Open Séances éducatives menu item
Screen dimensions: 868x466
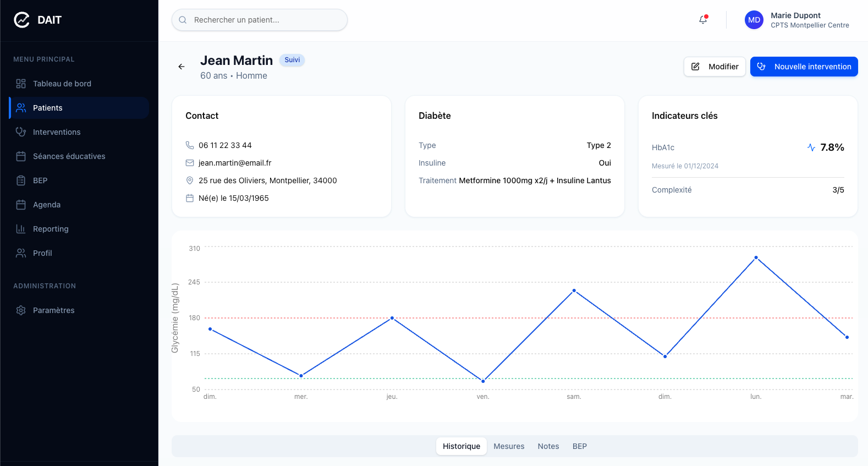pyautogui.click(x=69, y=156)
